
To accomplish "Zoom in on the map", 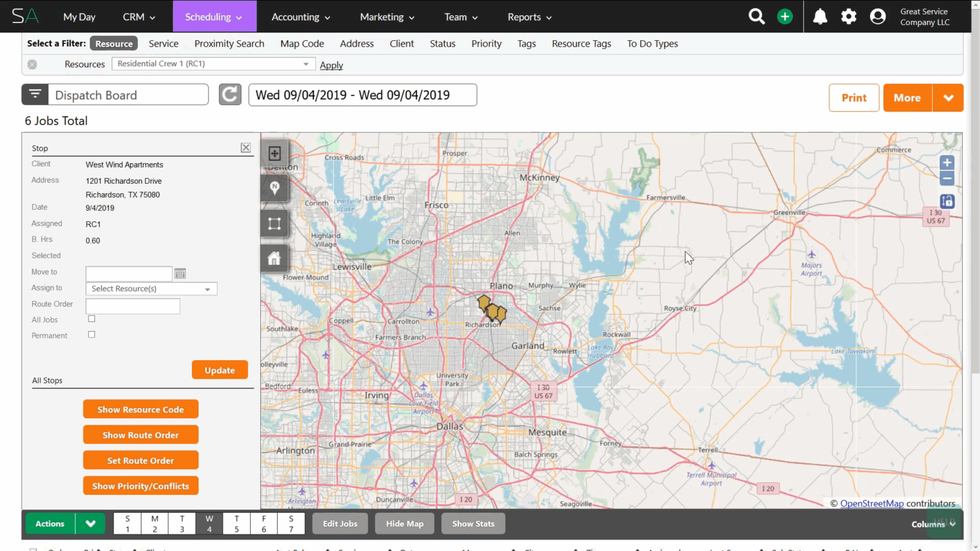I will pos(947,163).
